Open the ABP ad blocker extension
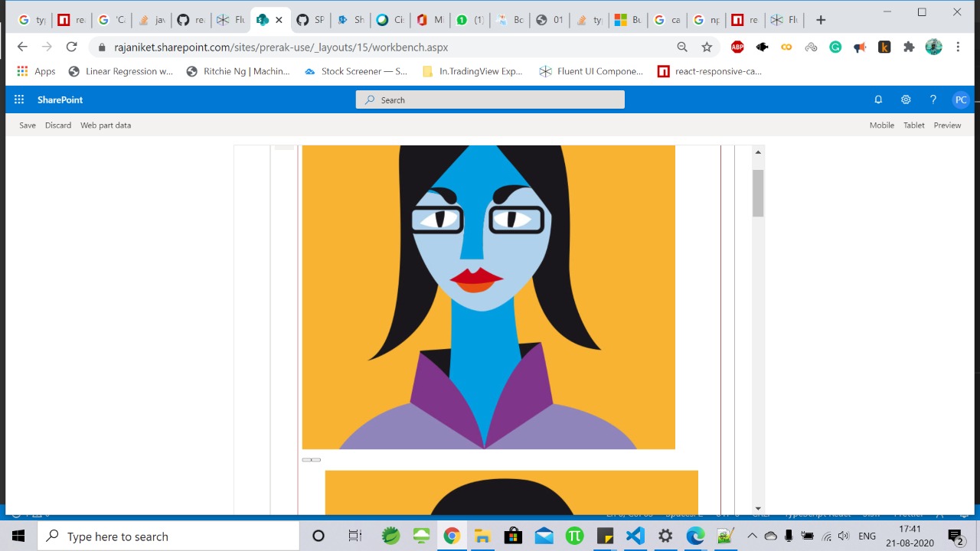 (737, 47)
